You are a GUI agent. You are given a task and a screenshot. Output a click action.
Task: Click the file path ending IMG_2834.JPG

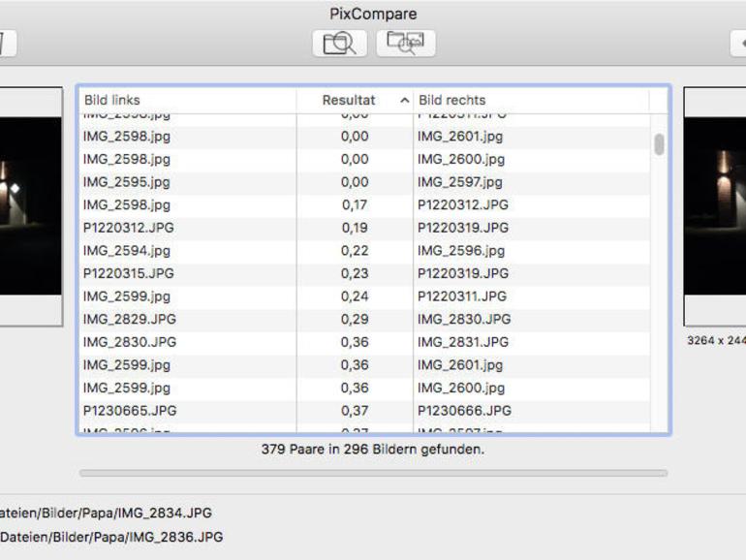pyautogui.click(x=106, y=513)
